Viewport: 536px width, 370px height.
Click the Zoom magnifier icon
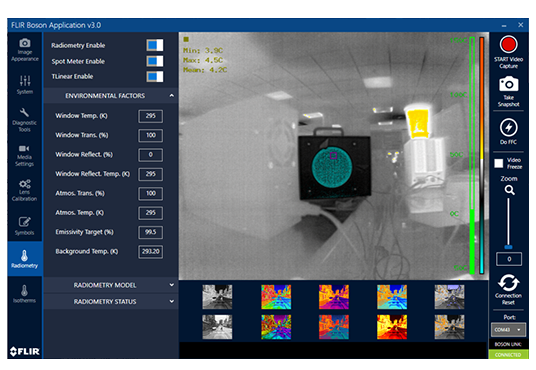point(509,190)
